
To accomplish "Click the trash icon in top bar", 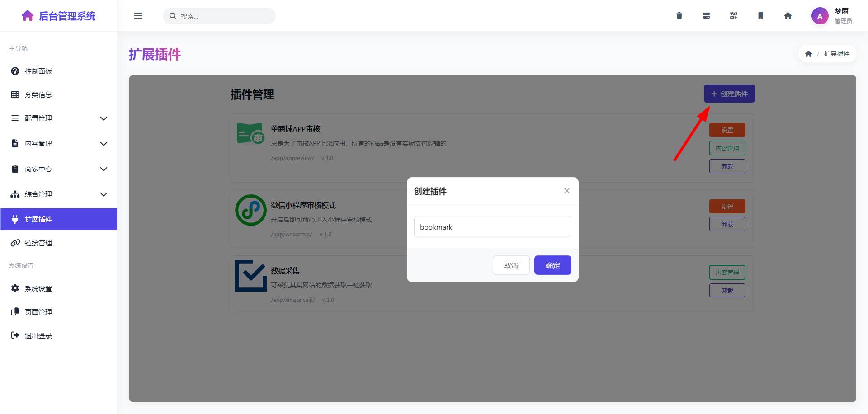I will click(x=679, y=16).
